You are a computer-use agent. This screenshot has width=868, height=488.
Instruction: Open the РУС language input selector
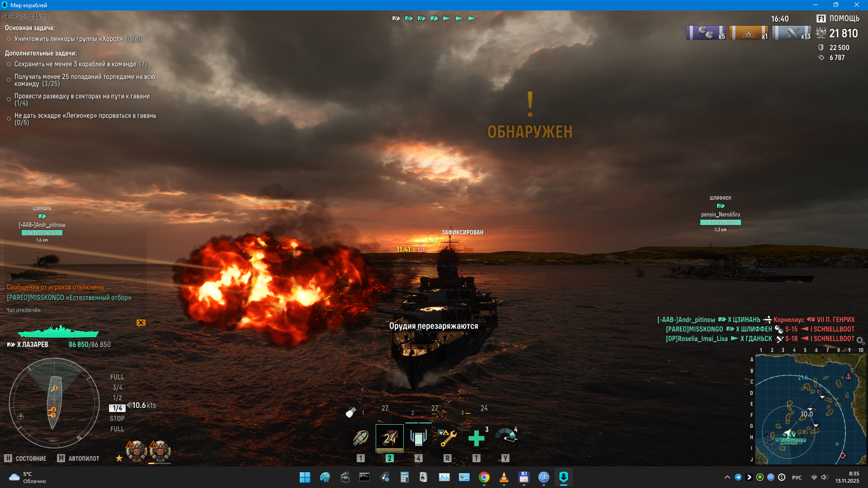tap(797, 478)
